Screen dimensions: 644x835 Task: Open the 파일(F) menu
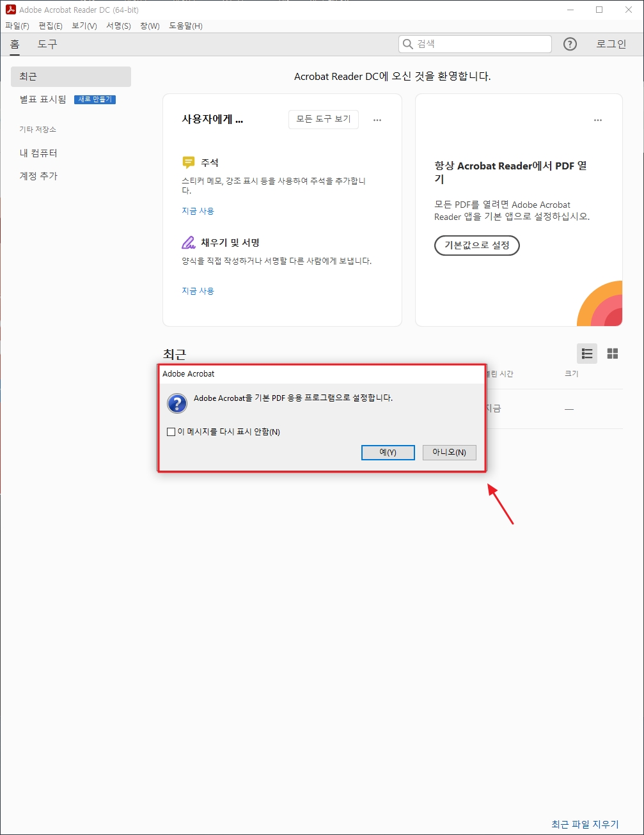pyautogui.click(x=17, y=26)
